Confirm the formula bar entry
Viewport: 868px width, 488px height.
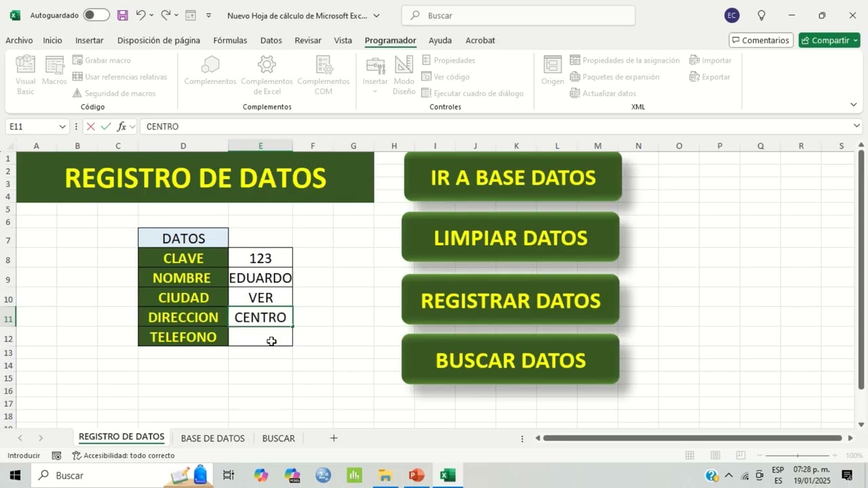[x=106, y=127]
